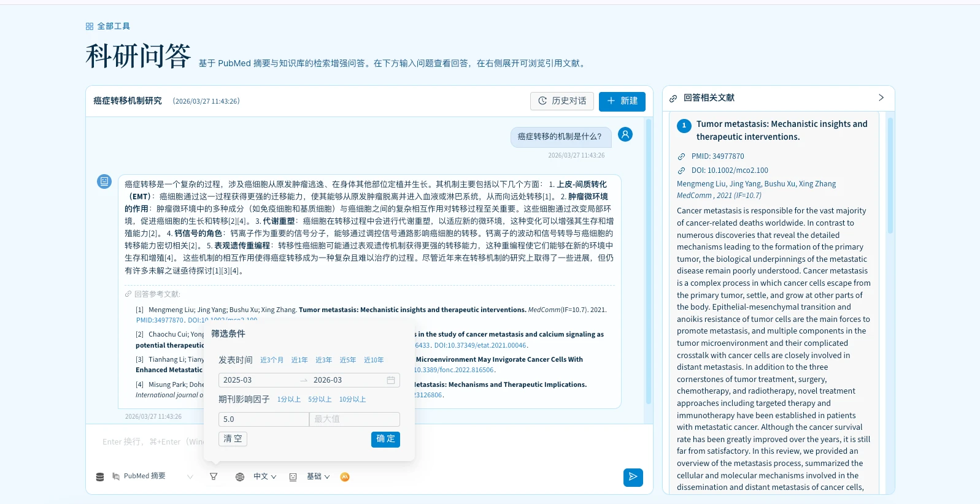Click the orange model badge icon
Image resolution: width=980 pixels, height=504 pixels.
(x=345, y=476)
